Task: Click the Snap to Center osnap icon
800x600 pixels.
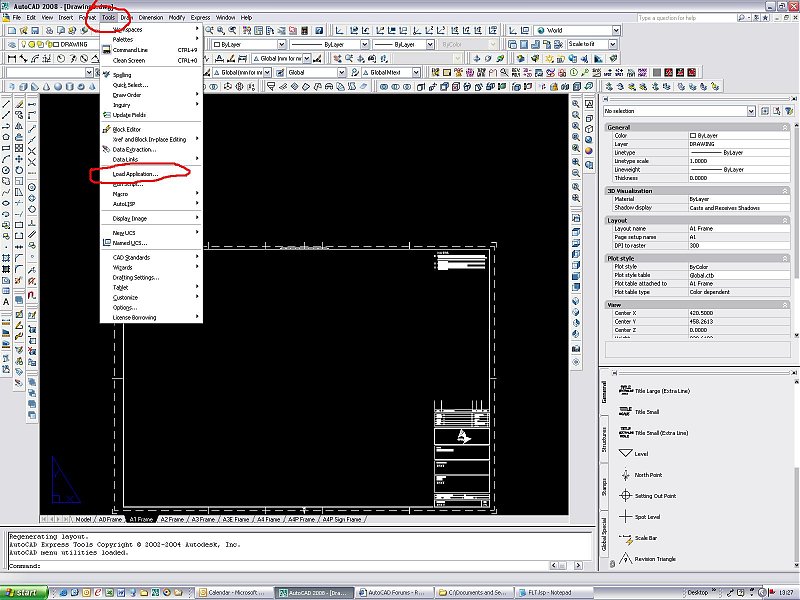Action: click(x=32, y=188)
